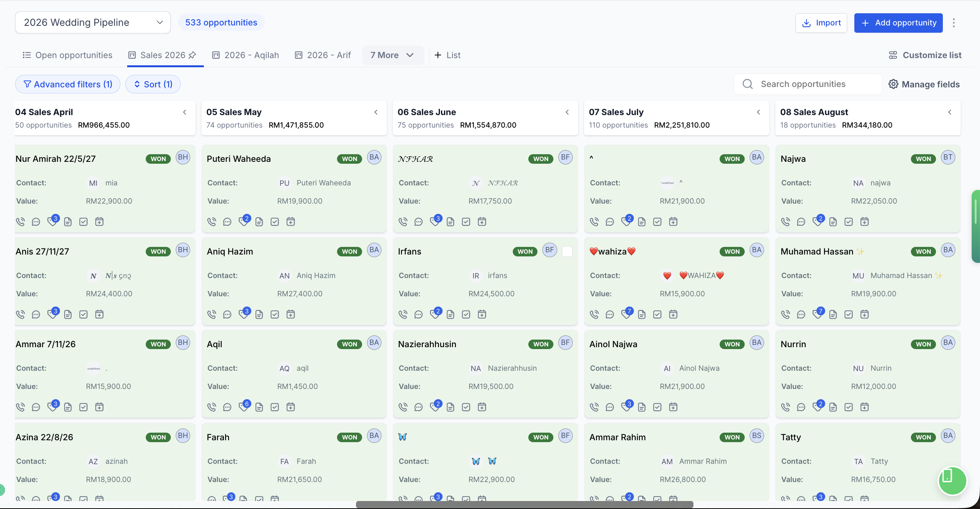Screen dimensions: 980x509
Task: Switch to 2026 - Aqilah tab
Action: point(246,55)
